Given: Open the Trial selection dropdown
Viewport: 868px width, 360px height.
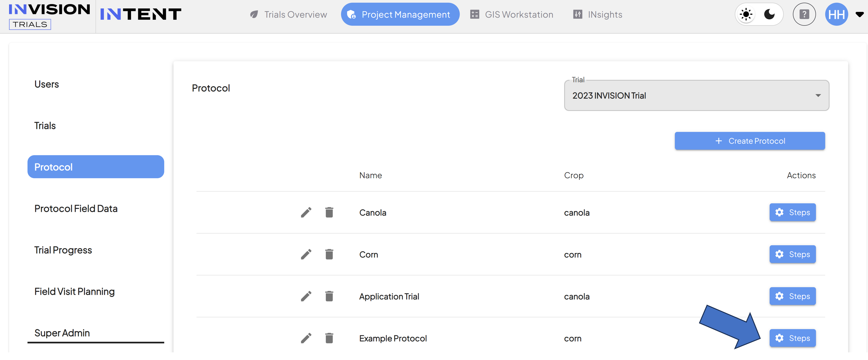Looking at the screenshot, I should point(696,96).
